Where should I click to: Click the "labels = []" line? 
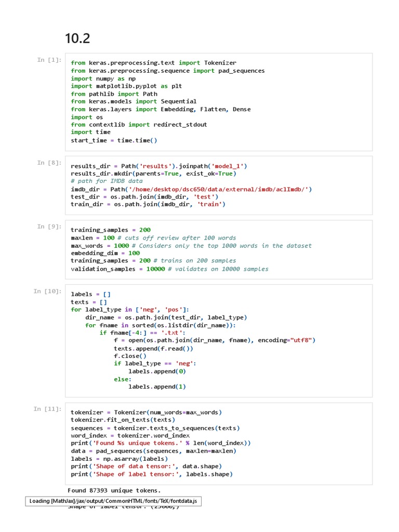point(90,294)
